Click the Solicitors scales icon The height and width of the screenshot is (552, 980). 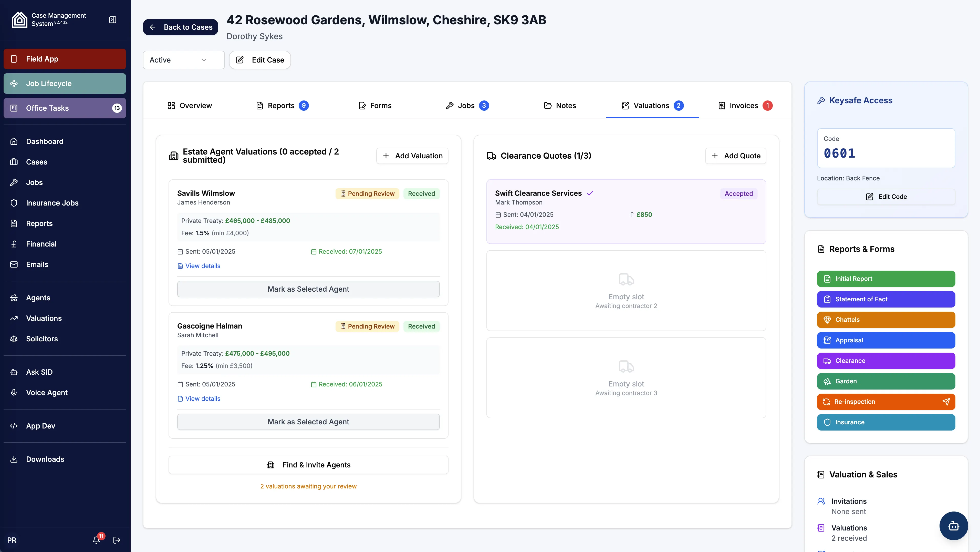pyautogui.click(x=14, y=339)
